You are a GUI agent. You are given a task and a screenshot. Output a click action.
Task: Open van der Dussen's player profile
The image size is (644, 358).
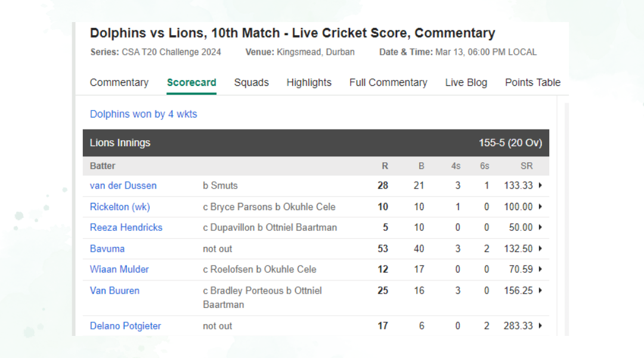123,186
